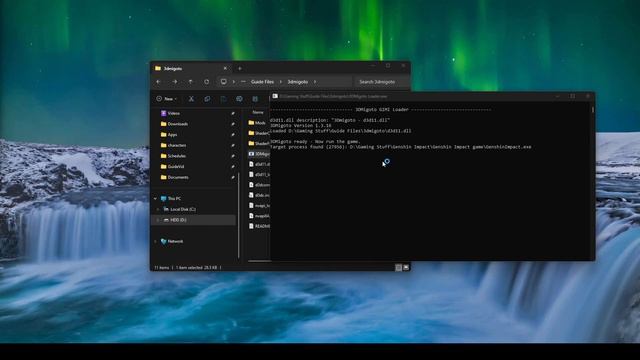Open Videos in quick access sidebar
The width and height of the screenshot is (640, 360).
point(173,113)
